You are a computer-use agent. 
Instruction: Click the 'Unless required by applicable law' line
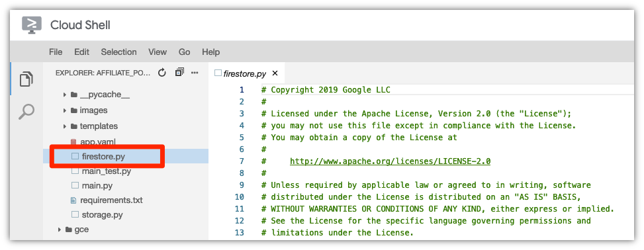click(426, 185)
